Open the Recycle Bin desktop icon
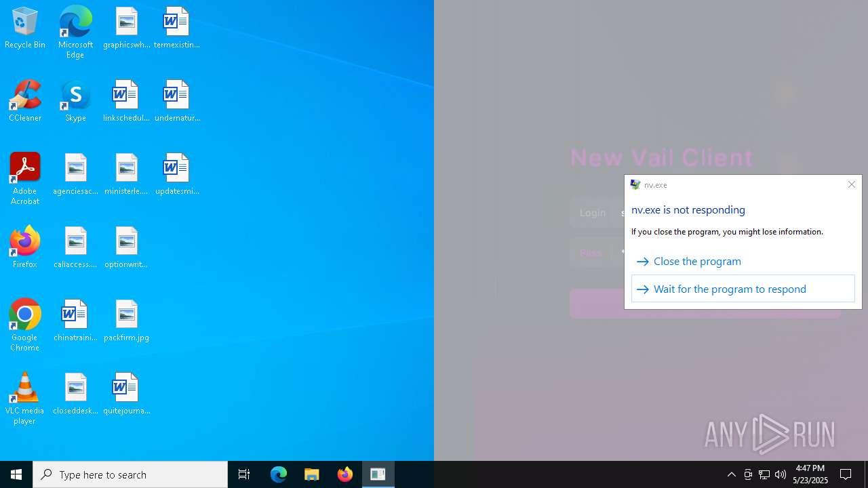 [25, 28]
